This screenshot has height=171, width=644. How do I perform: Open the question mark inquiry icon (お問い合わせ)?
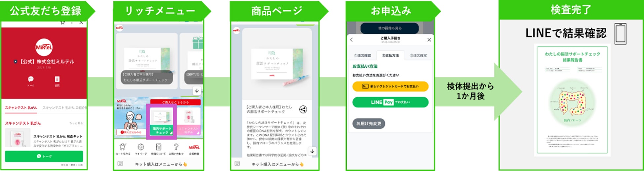click(x=176, y=147)
